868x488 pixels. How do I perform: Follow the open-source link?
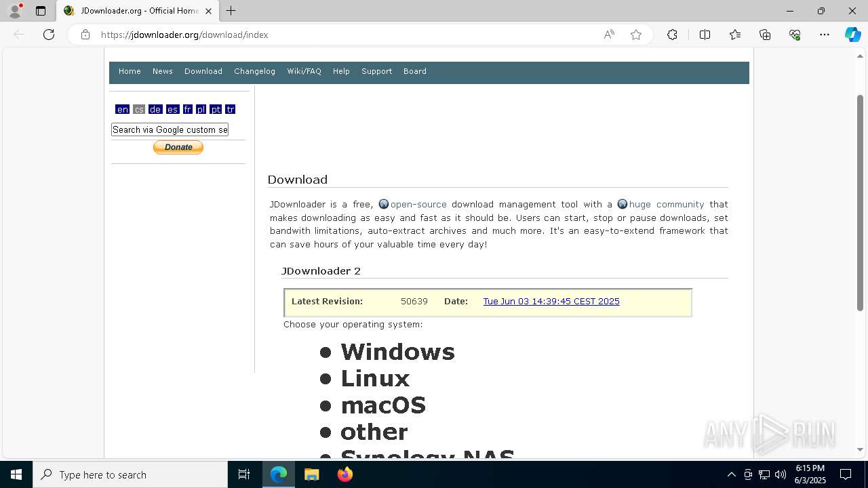pyautogui.click(x=418, y=204)
